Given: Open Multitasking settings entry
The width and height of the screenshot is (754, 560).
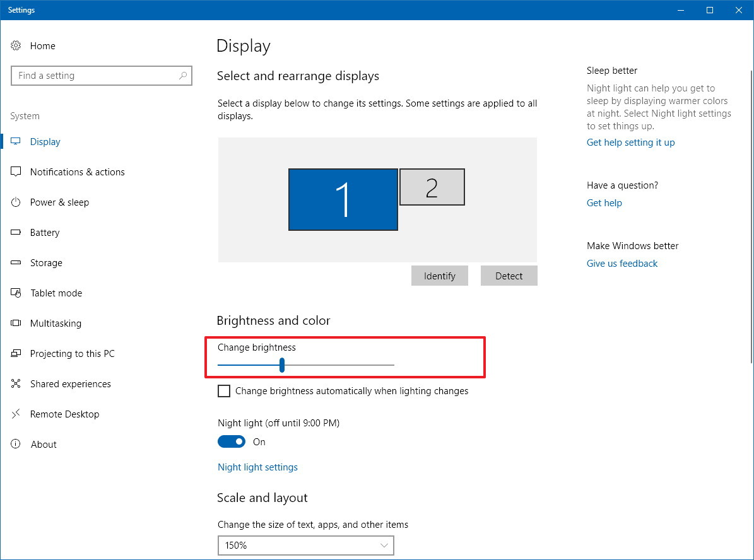Looking at the screenshot, I should (56, 323).
